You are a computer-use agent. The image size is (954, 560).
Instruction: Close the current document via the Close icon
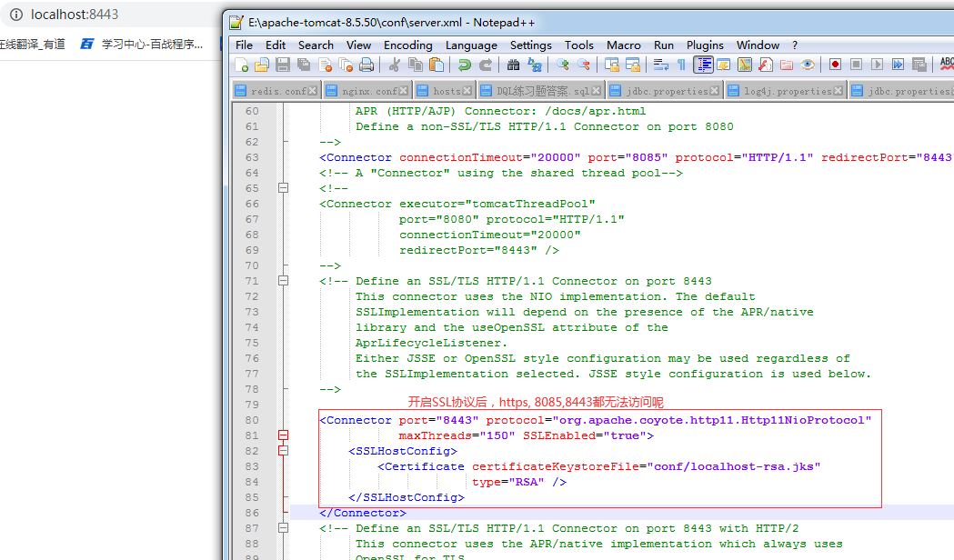(325, 65)
